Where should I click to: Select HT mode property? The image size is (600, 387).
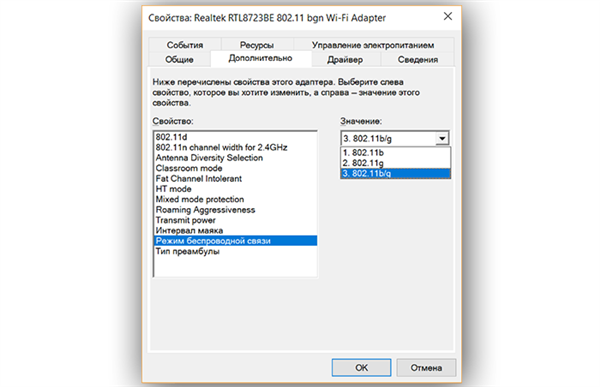(236, 189)
